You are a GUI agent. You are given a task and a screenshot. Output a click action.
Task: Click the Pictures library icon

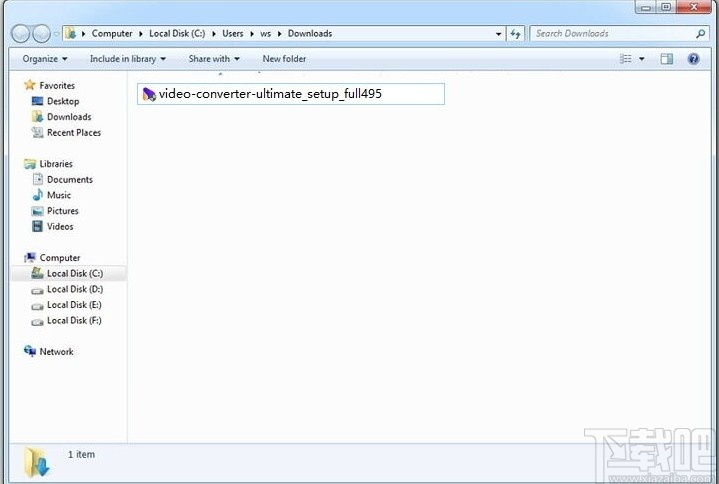pyautogui.click(x=37, y=211)
